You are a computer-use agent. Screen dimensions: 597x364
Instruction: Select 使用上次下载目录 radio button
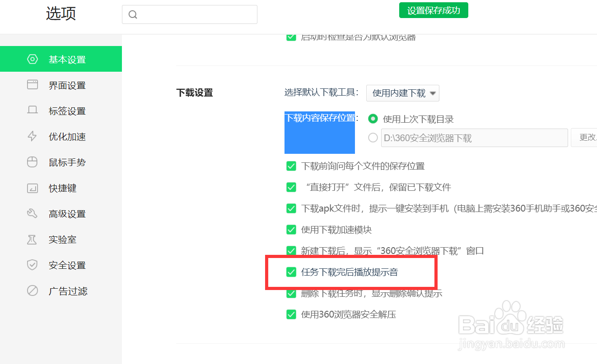373,119
